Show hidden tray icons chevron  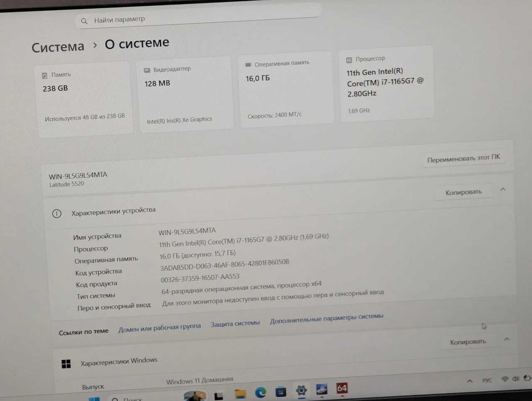point(470,381)
